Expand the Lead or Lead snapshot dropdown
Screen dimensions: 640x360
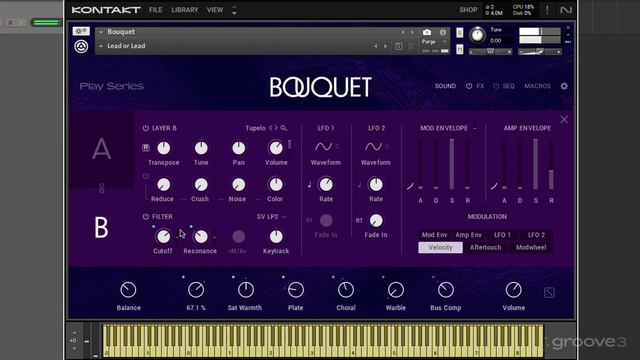pyautogui.click(x=101, y=47)
